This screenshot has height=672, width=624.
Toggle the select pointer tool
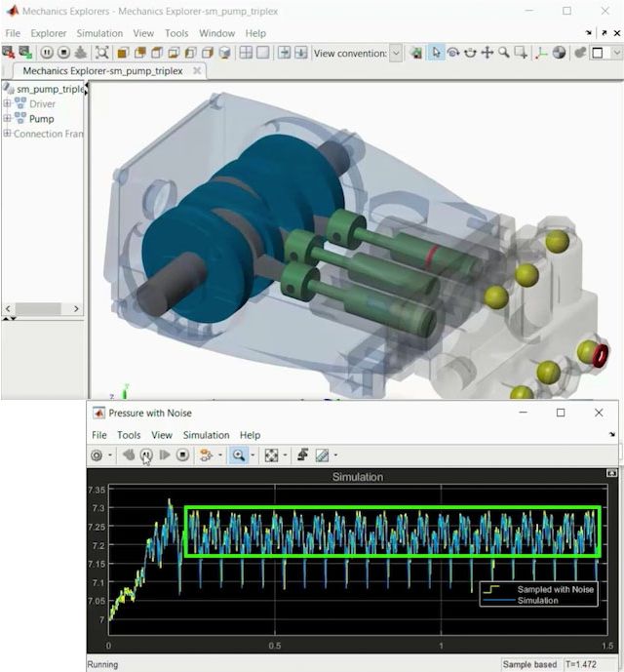436,53
